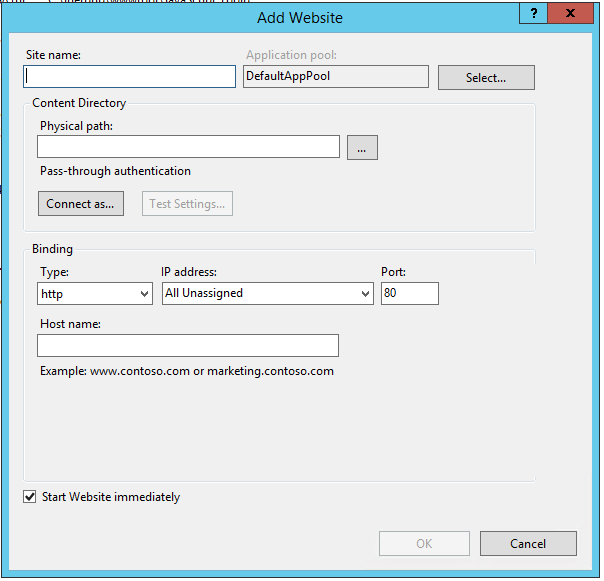604x581 pixels.
Task: Click the Test Settings... button
Action: click(x=187, y=204)
